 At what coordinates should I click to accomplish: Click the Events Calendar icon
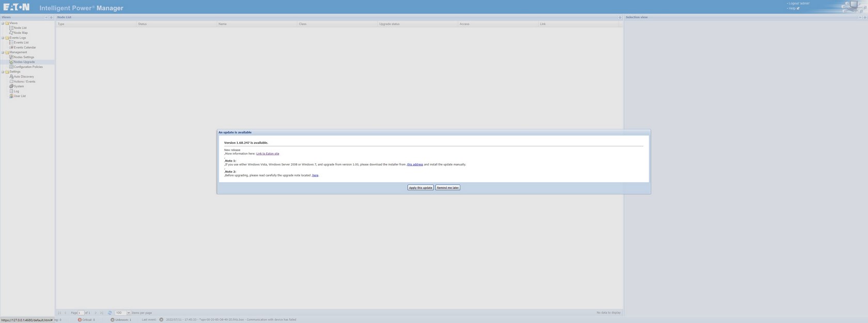tap(11, 48)
